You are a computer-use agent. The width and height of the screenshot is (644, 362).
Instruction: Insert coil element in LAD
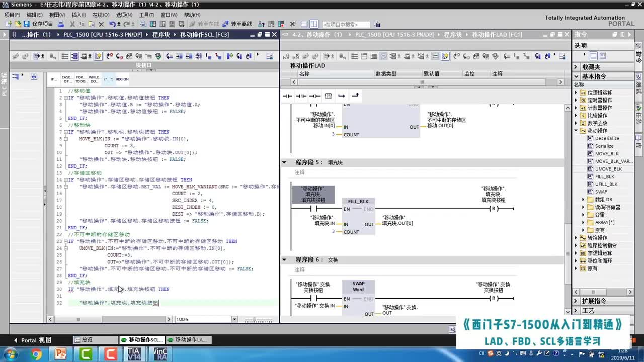tap(314, 96)
